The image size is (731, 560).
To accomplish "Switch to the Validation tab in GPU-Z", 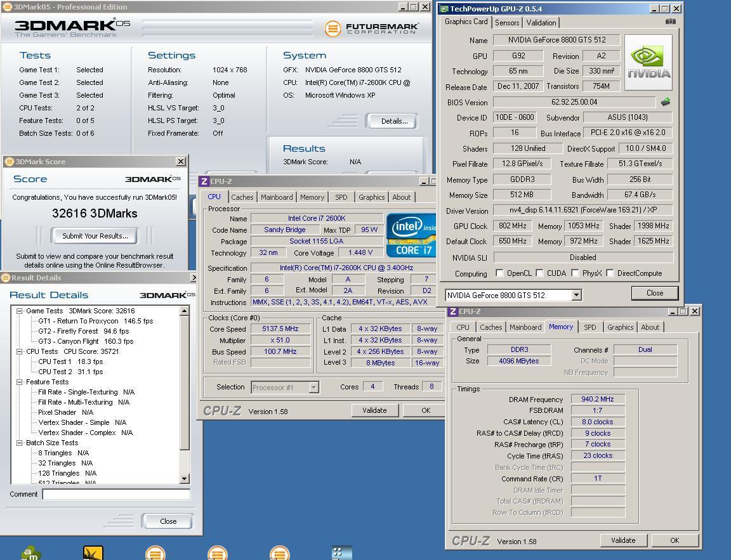I will tap(541, 22).
